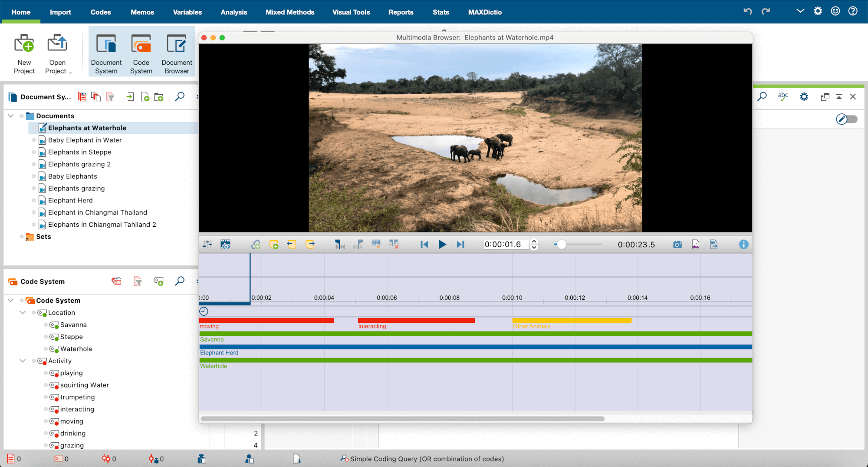Click New Project icon
Screen dimensions: 868x467
point(24,54)
